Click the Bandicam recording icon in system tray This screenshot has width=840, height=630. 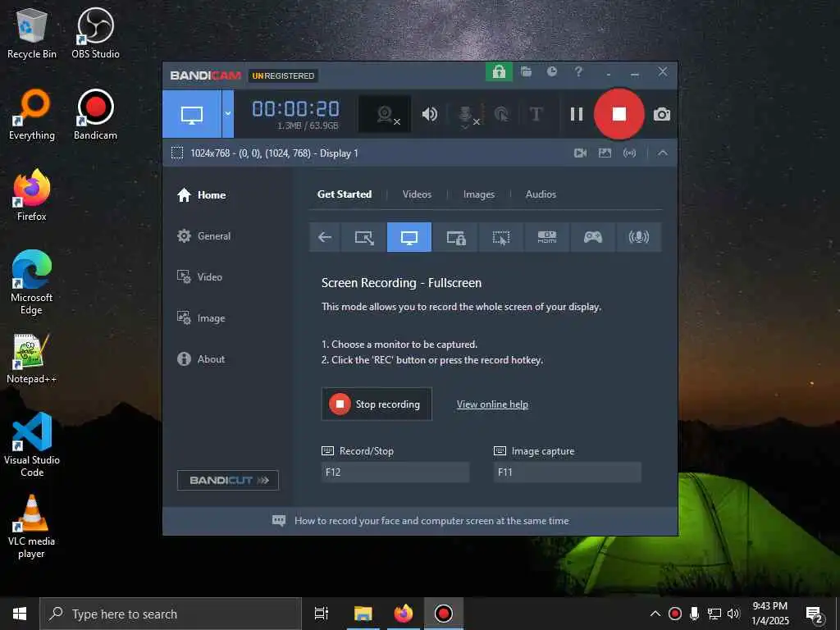click(x=675, y=614)
